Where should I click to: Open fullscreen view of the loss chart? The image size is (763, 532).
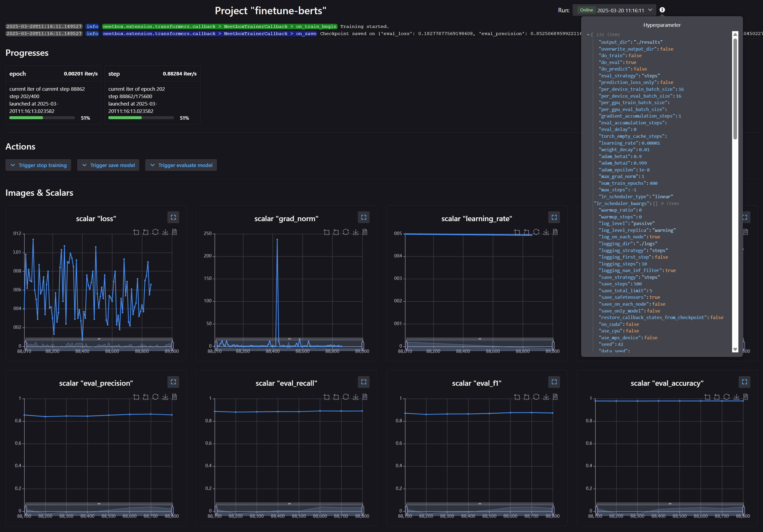coord(173,217)
